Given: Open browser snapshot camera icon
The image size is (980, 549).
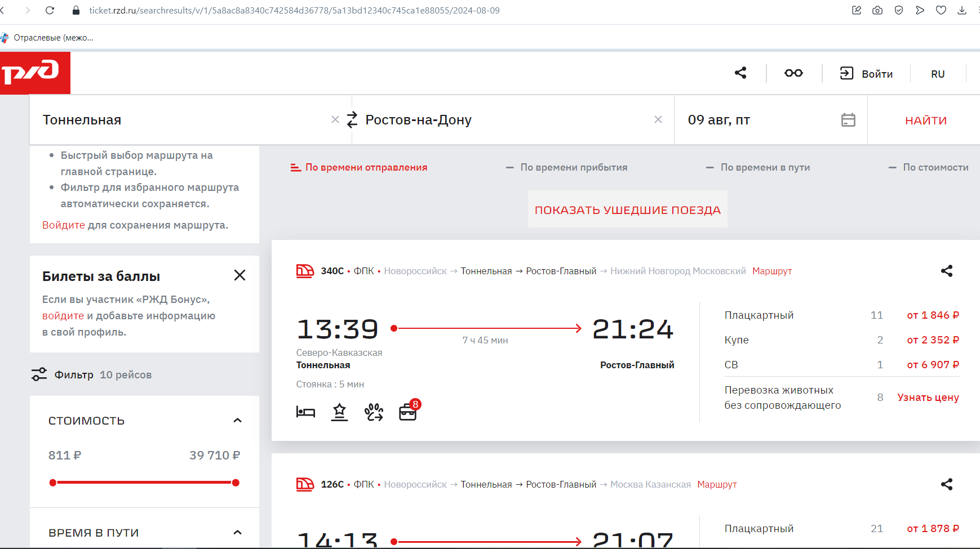Looking at the screenshot, I should (x=877, y=10).
